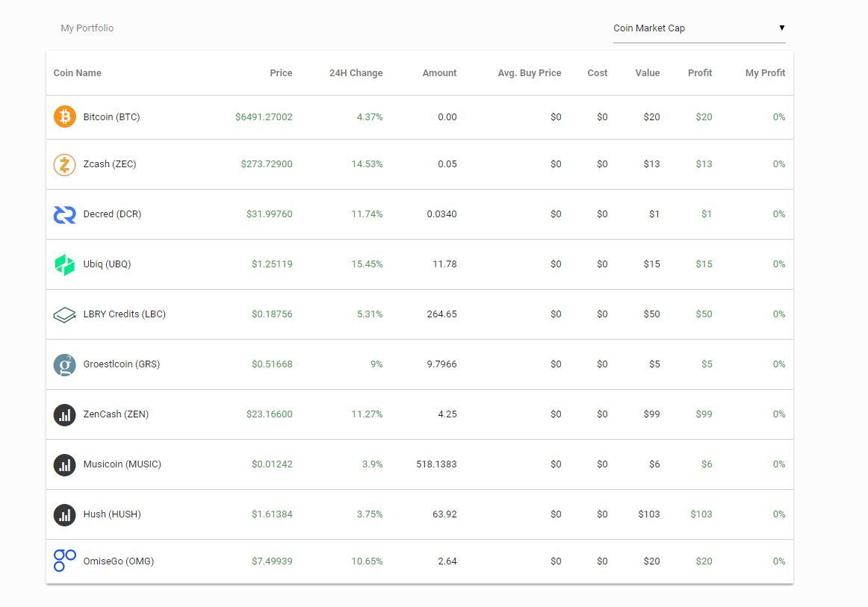Click the 11.78 amount for Ubiq

tap(444, 264)
